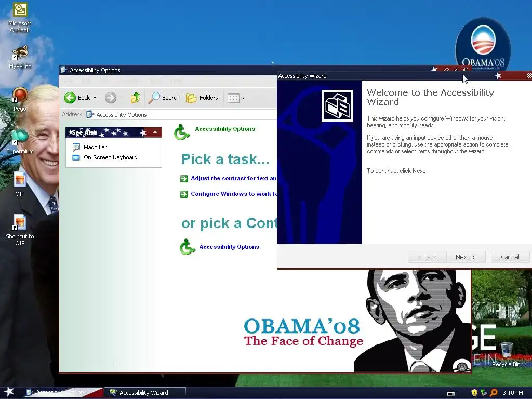
Task: Select Adjust the contrast for text task
Action: [x=233, y=178]
